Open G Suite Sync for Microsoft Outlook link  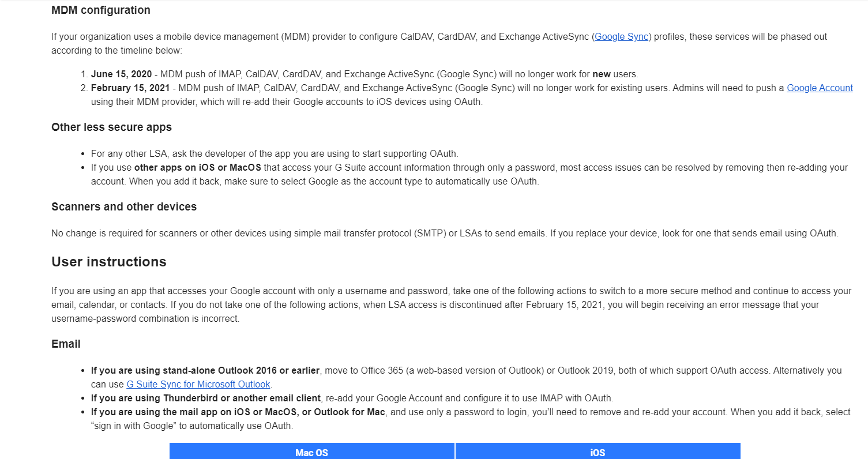(198, 384)
